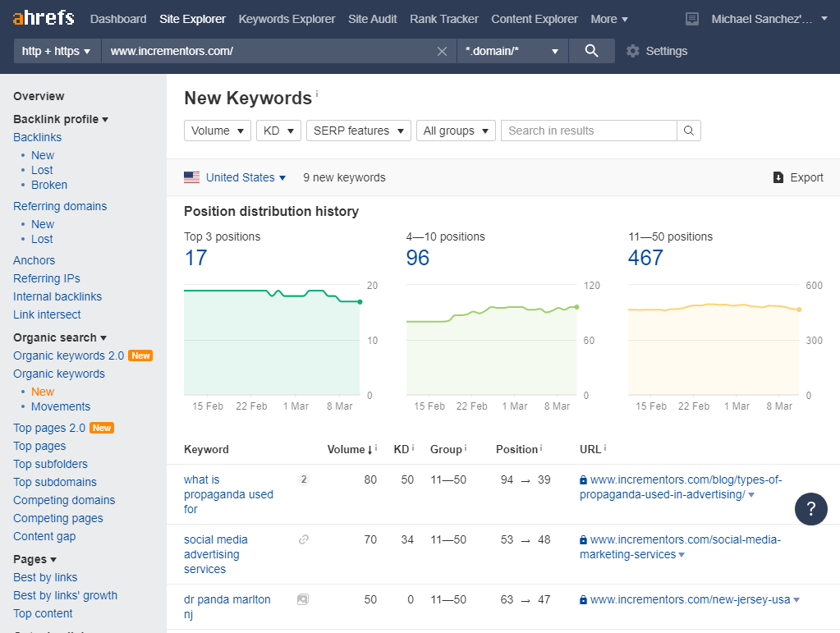This screenshot has height=633, width=840.
Task: Open Competing domains report in sidebar
Action: 64,500
